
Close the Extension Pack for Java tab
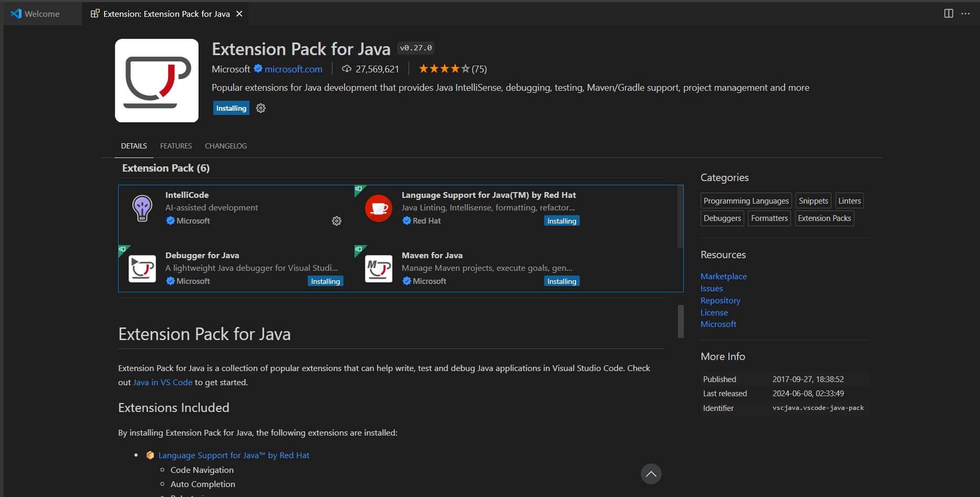coord(239,14)
